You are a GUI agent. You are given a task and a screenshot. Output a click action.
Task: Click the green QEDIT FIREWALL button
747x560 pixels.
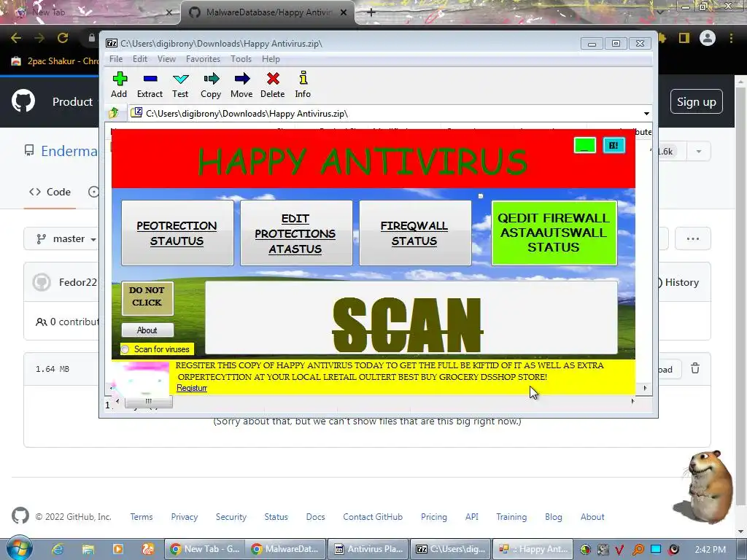tap(554, 233)
